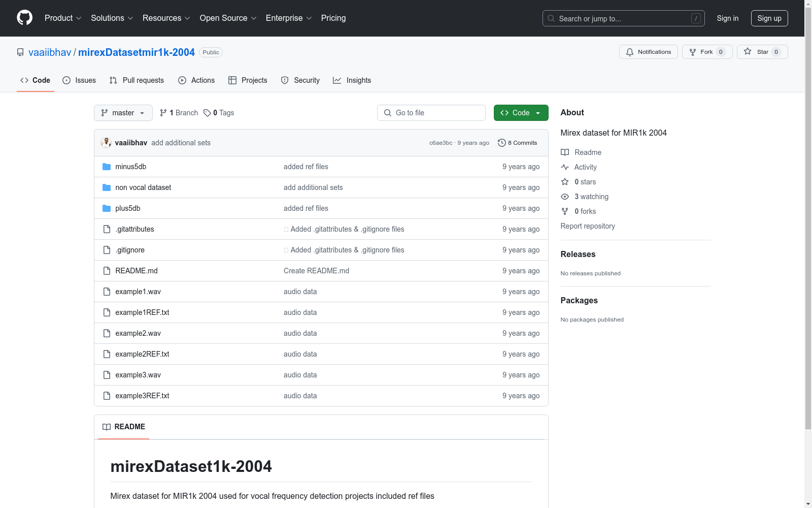Open the 'add additional sets' latest commit message
The height and width of the screenshot is (508, 812).
click(181, 143)
